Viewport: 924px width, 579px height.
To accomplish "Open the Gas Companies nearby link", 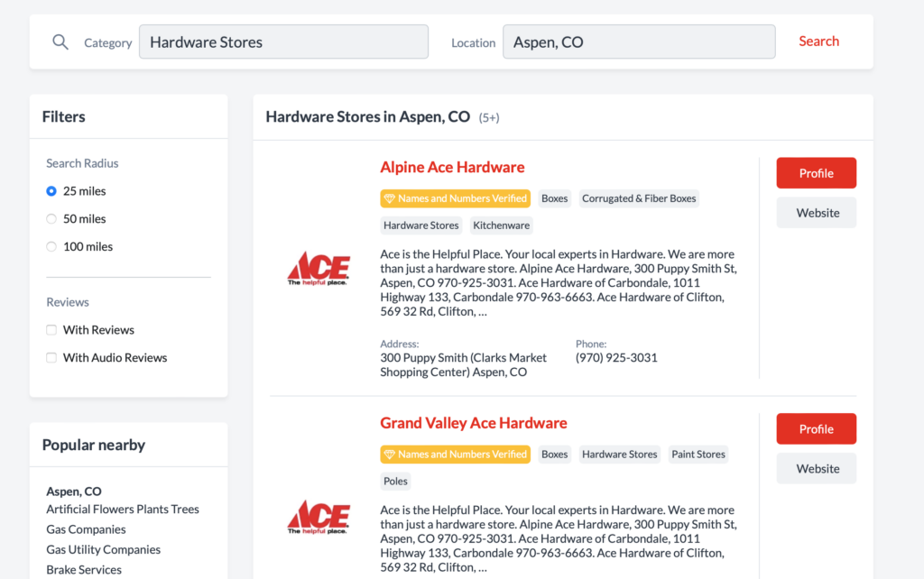I will click(86, 528).
